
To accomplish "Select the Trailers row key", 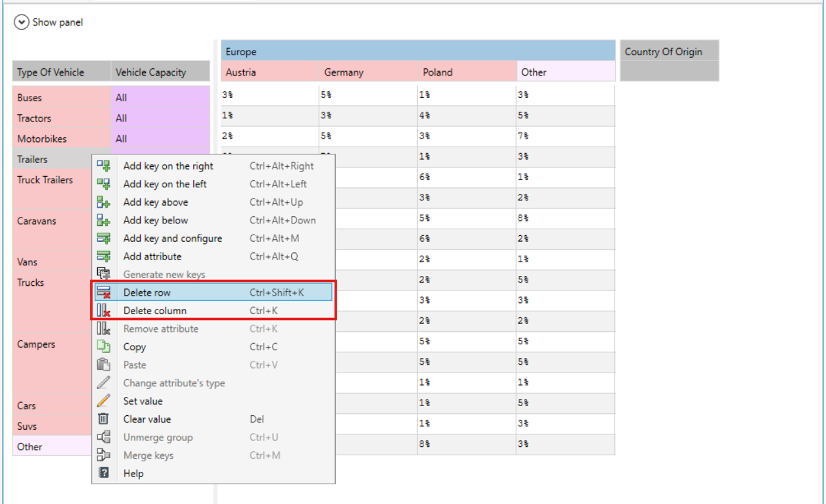I will (53, 159).
